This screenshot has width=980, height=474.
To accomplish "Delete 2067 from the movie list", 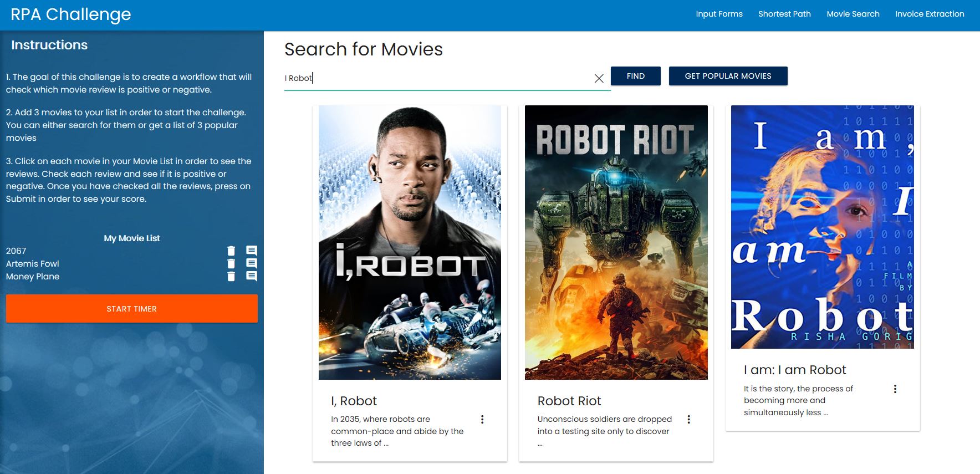I will coord(231,251).
